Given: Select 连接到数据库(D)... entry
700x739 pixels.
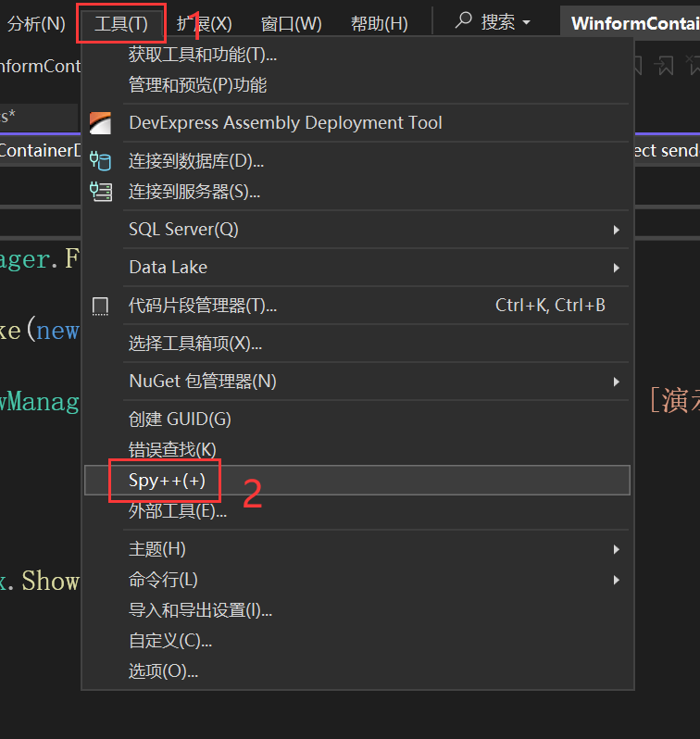Looking at the screenshot, I should [x=357, y=161].
